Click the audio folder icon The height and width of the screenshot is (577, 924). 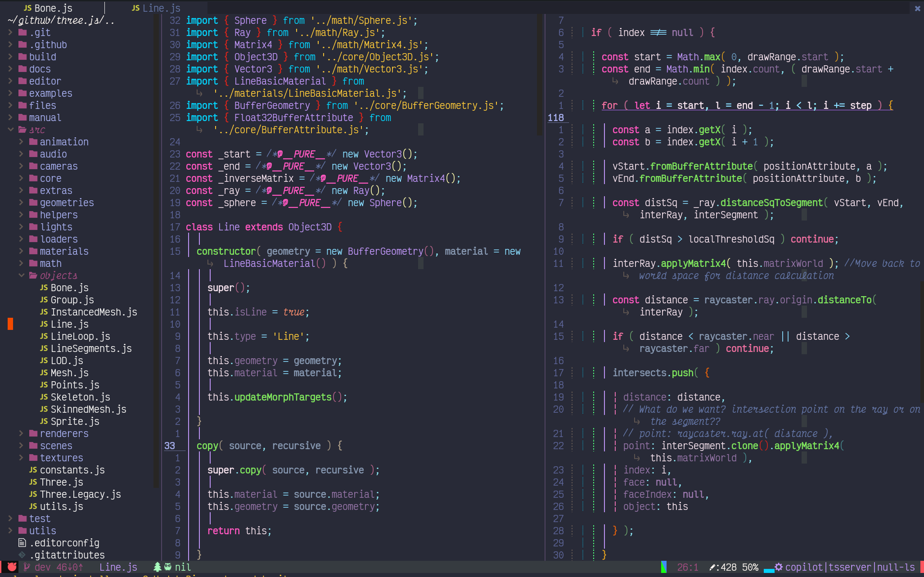(33, 154)
